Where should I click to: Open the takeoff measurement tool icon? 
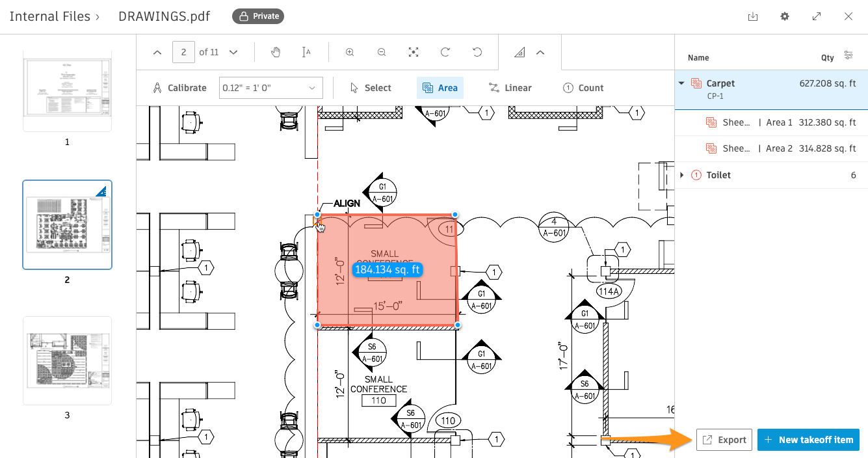tap(519, 53)
